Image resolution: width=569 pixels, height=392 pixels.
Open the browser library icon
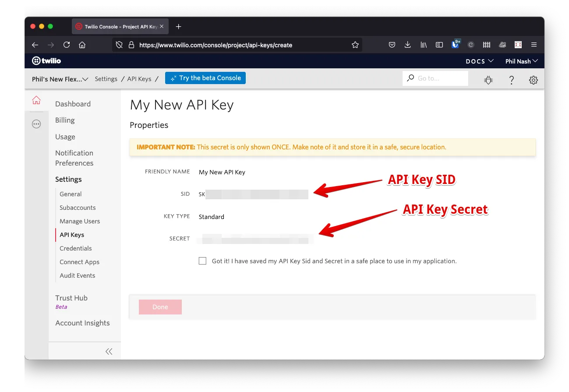pos(424,45)
